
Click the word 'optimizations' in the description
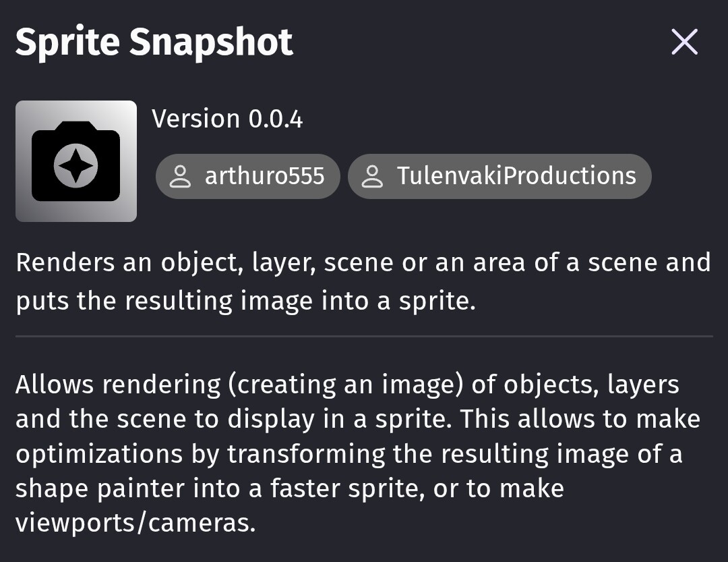pyautogui.click(x=99, y=454)
